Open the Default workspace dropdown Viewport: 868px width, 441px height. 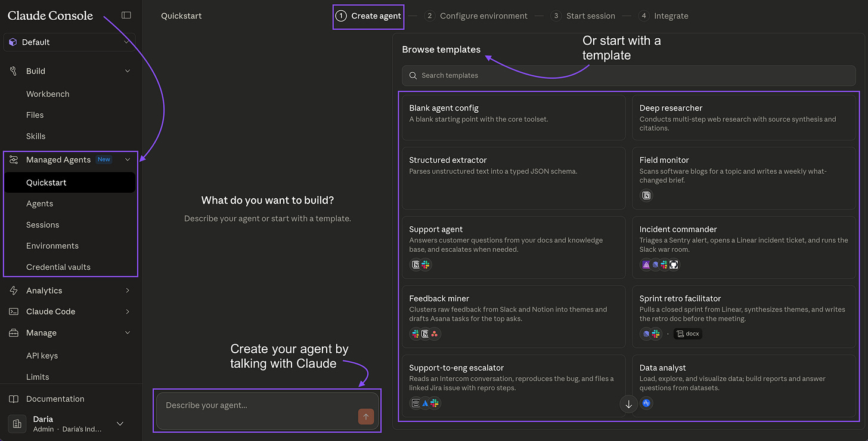pos(69,42)
